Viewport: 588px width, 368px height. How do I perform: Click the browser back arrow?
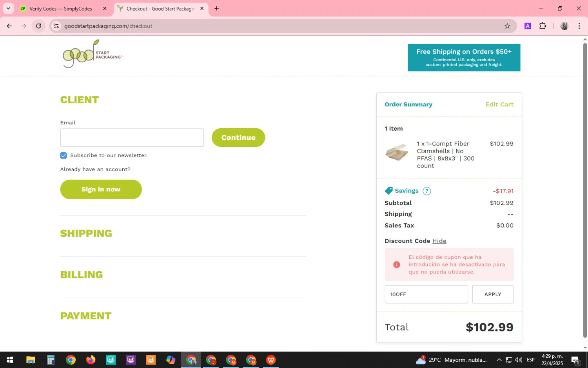pos(9,26)
